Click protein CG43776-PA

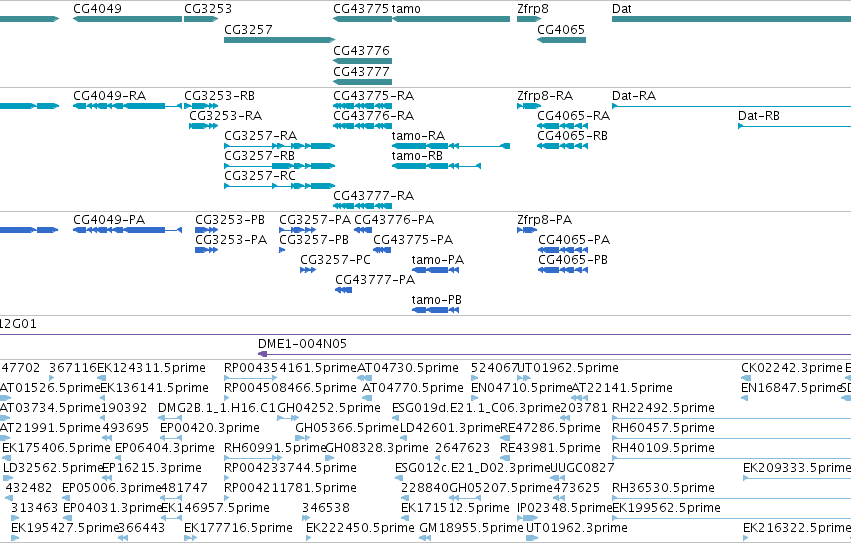pos(363,230)
